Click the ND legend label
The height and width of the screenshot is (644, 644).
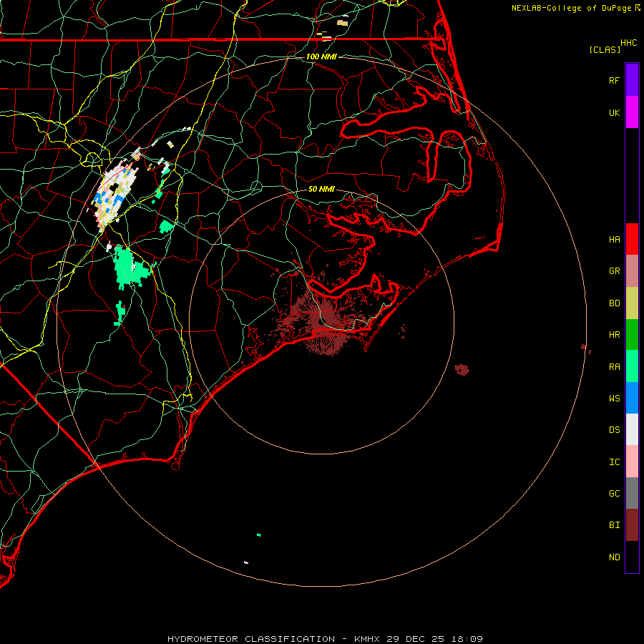pos(614,557)
